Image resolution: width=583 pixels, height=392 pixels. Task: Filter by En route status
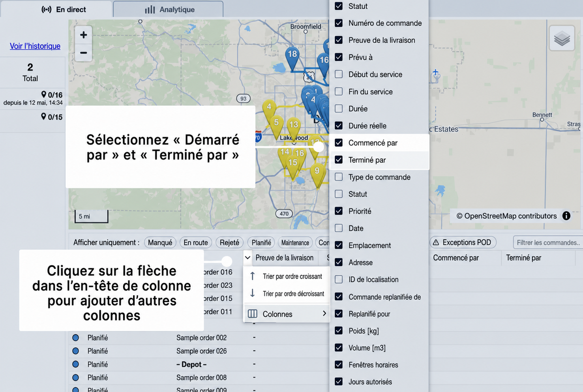click(x=196, y=242)
